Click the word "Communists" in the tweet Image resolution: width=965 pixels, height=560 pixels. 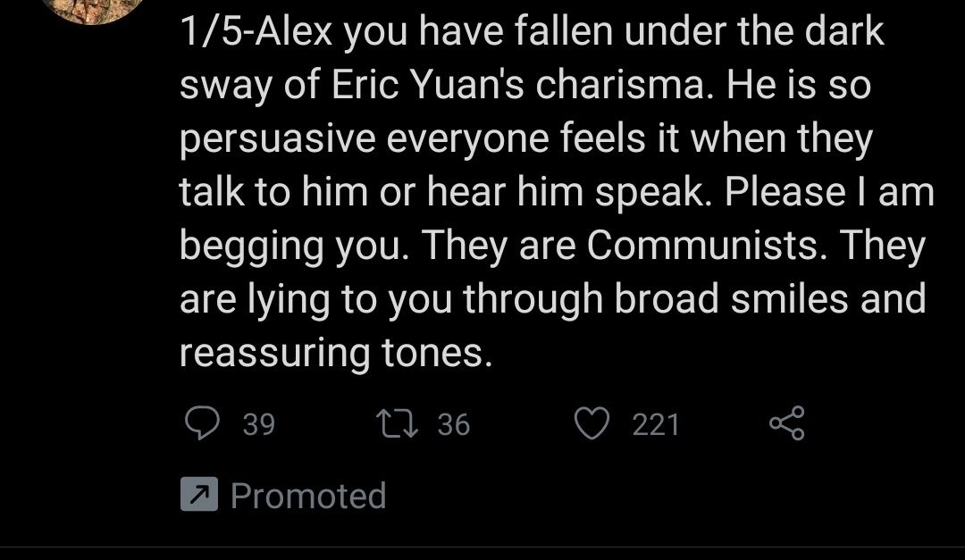(703, 245)
